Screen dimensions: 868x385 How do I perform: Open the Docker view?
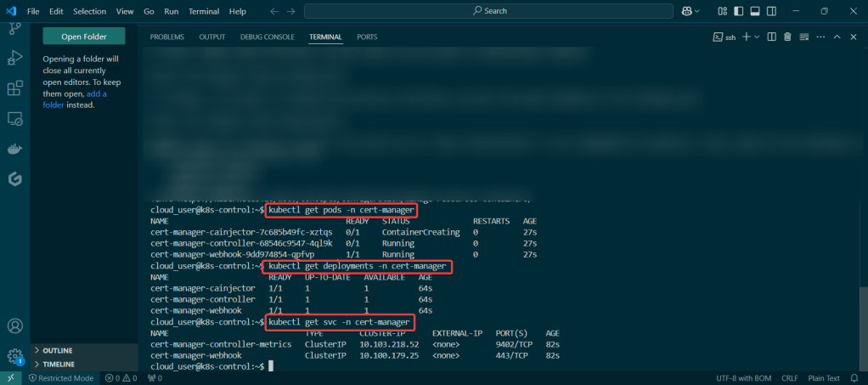[14, 149]
